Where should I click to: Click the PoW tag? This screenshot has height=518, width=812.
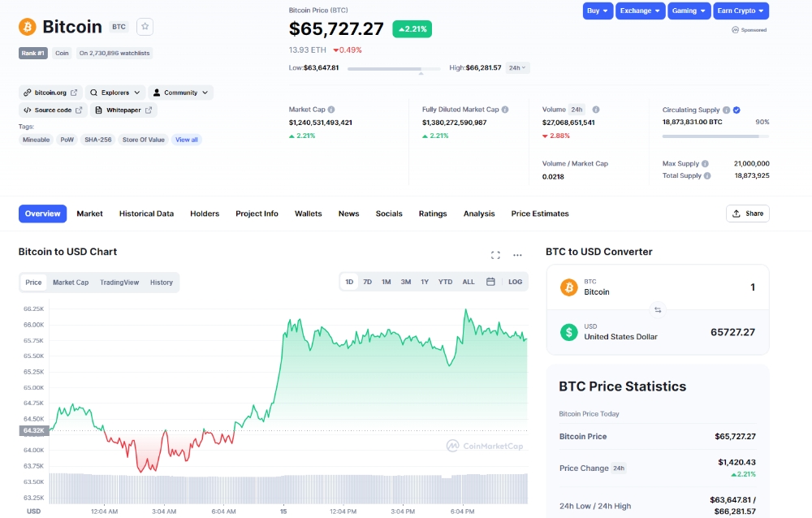(67, 140)
